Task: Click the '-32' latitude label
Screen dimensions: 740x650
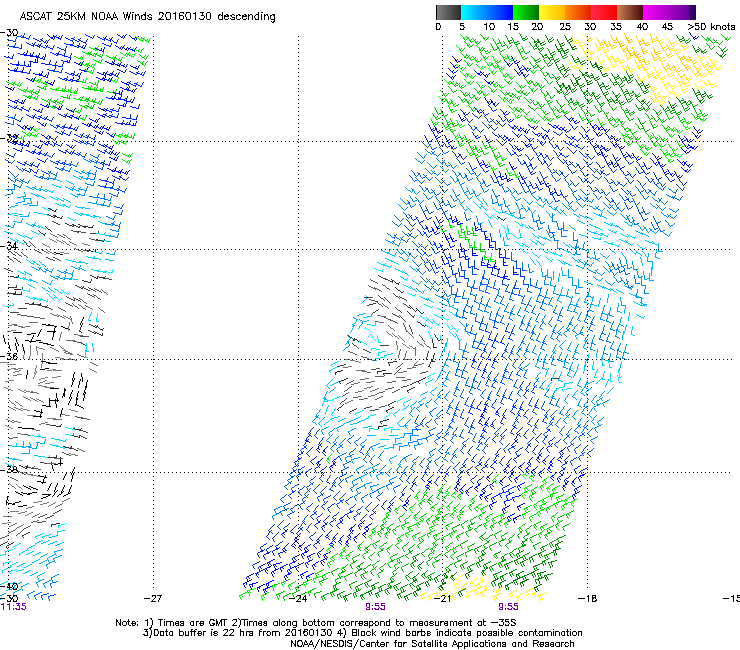Action: [10, 138]
